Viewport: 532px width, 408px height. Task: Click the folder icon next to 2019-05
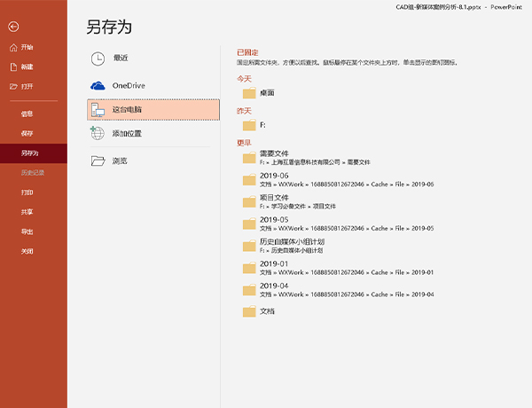(249, 224)
